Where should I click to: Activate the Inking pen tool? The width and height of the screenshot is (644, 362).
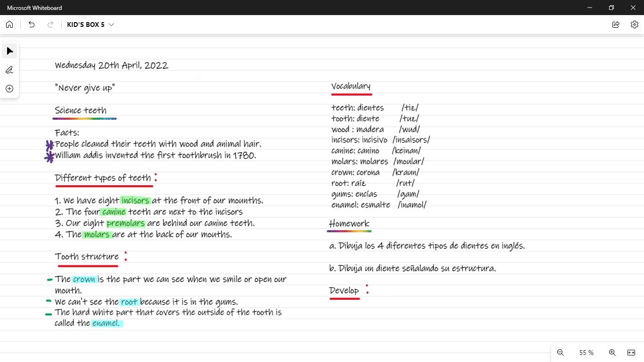[x=9, y=70]
